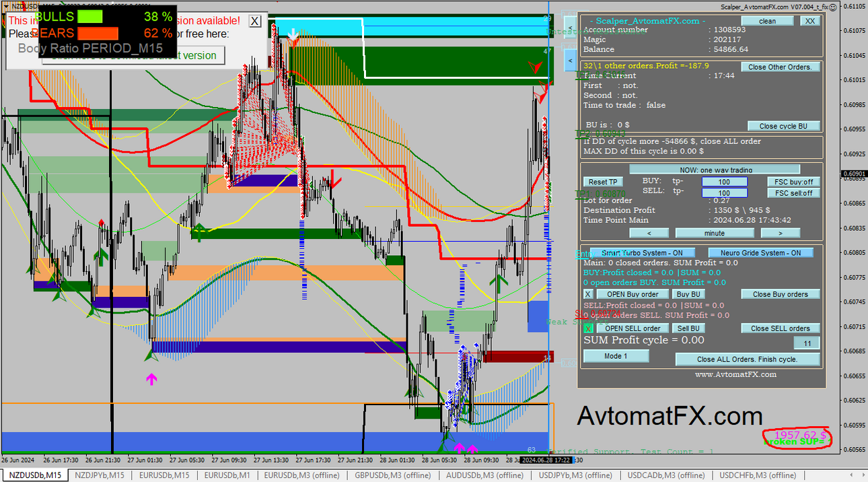This screenshot has height=482, width=868.
Task: Click the Balance value 54866.64
Action: click(x=731, y=49)
